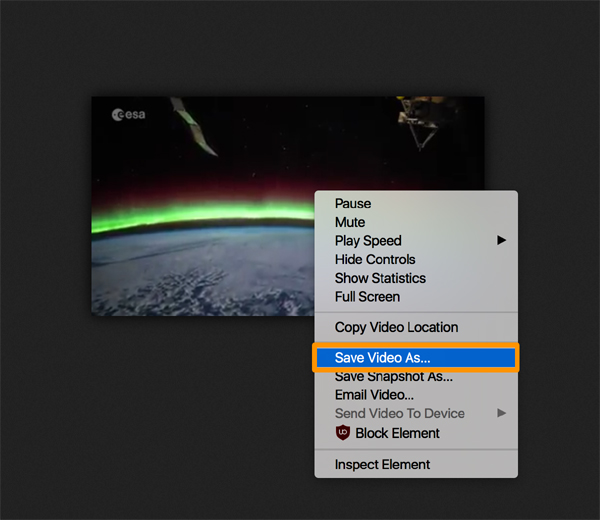Enter Full Screen mode
This screenshot has width=600, height=520.
(367, 297)
